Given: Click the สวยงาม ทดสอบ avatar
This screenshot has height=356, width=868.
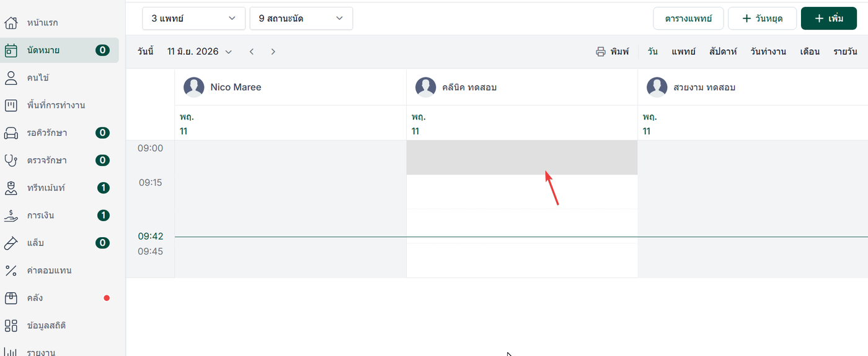Looking at the screenshot, I should [657, 87].
